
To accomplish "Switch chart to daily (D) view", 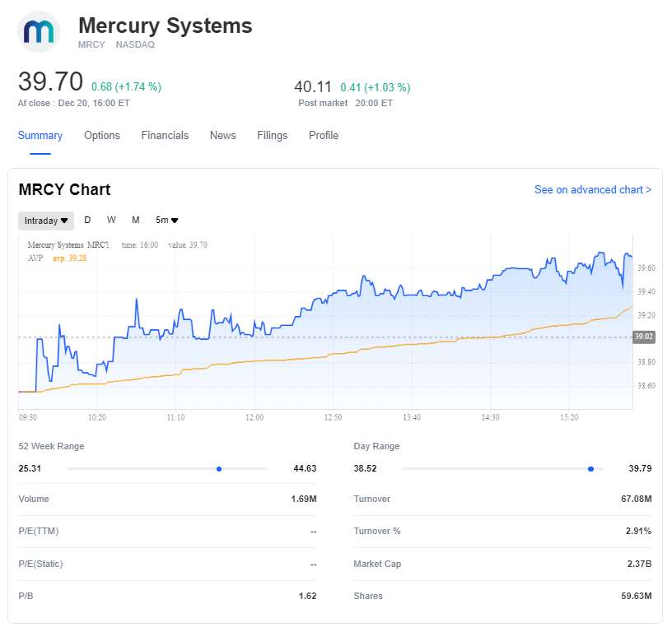I will 88,220.
